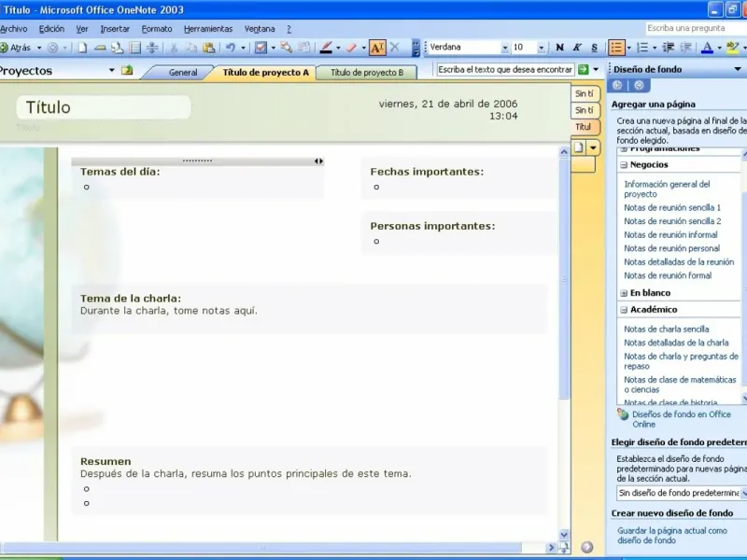The width and height of the screenshot is (747, 560).
Task: Apply the to-do note flag icon
Action: click(x=261, y=48)
